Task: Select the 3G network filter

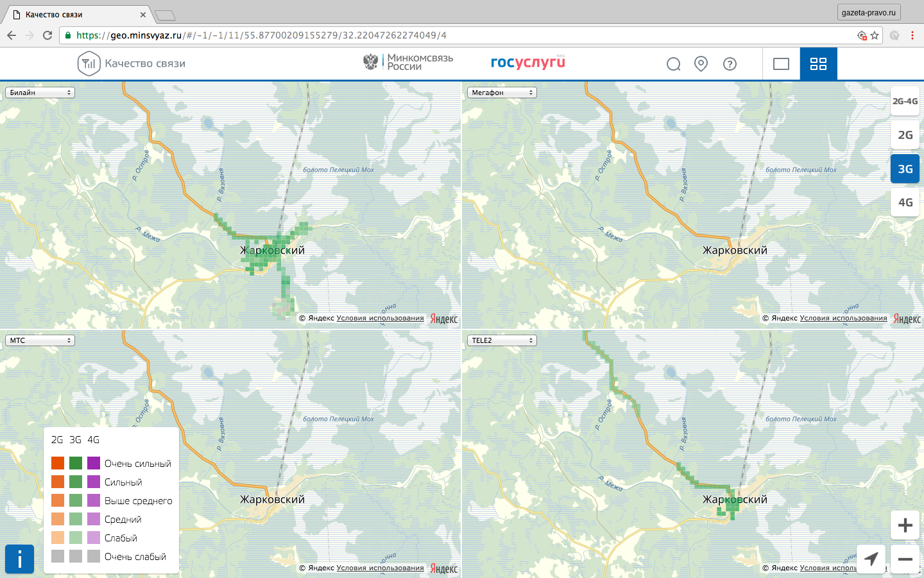Action: [x=905, y=169]
